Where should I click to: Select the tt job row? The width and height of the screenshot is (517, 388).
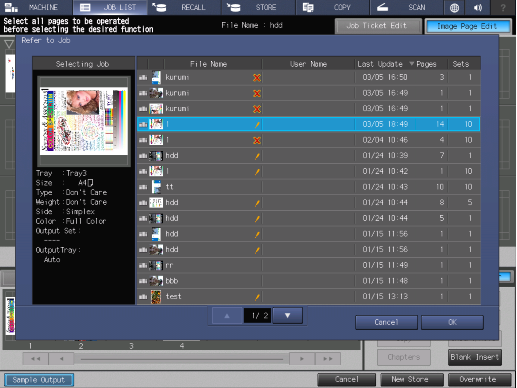309,187
